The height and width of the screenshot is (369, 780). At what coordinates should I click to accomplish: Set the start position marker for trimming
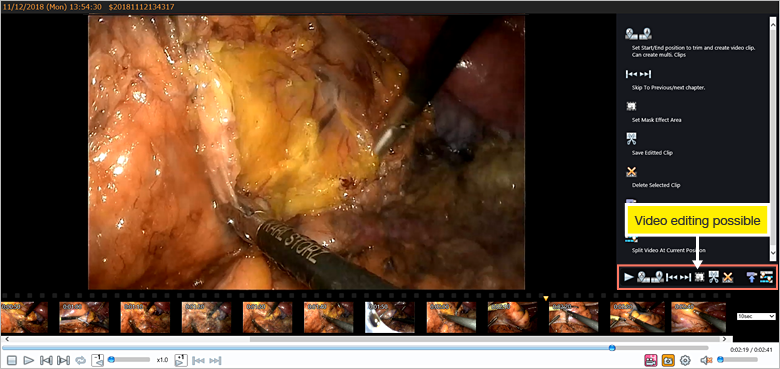[644, 277]
